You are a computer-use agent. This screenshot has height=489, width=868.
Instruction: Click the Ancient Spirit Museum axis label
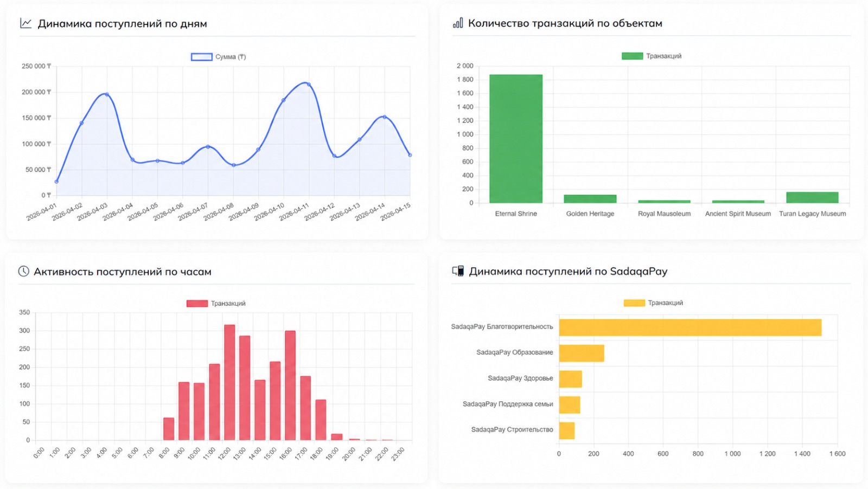pyautogui.click(x=738, y=214)
